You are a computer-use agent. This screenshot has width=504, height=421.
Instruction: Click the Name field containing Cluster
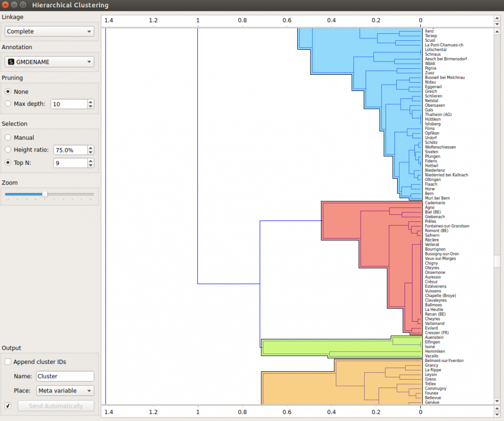point(65,376)
